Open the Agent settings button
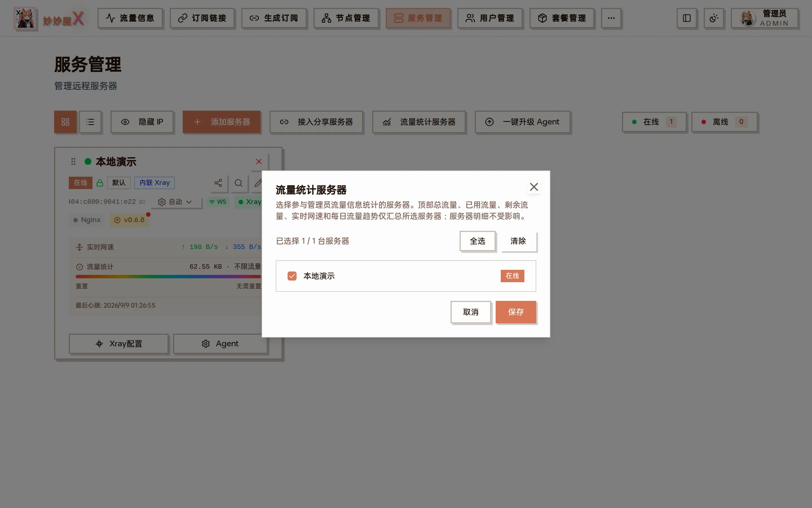The image size is (812, 508). coord(220,344)
